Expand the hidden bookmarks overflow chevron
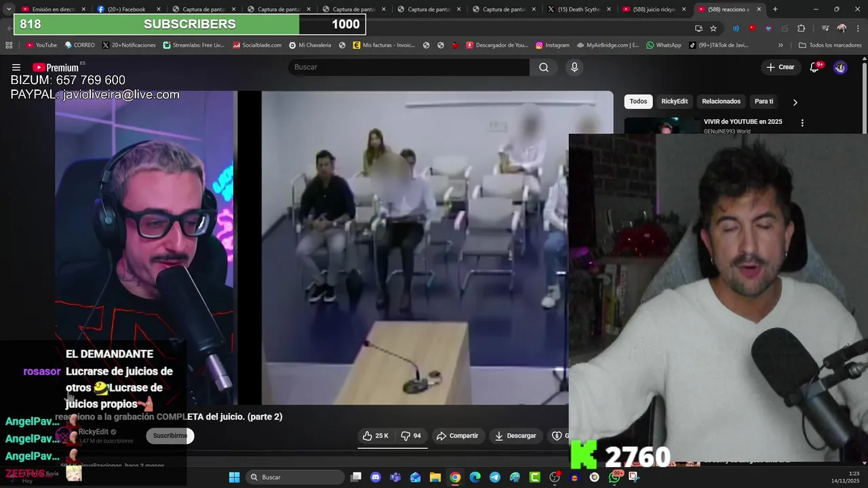The width and height of the screenshot is (868, 488). [781, 45]
